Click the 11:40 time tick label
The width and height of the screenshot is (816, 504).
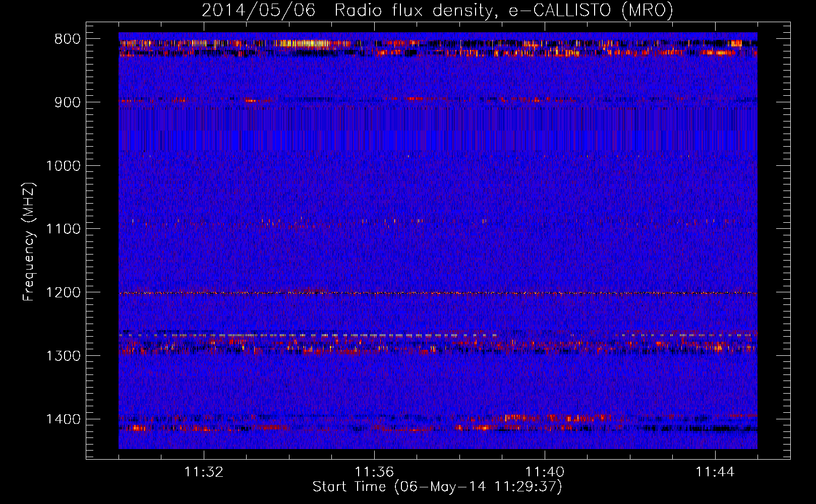[545, 472]
